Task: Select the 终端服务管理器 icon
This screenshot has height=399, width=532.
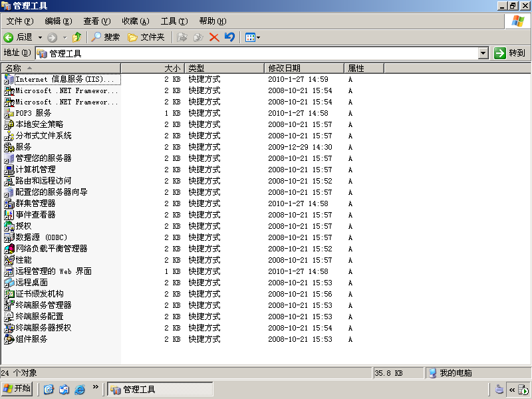Action: point(9,305)
